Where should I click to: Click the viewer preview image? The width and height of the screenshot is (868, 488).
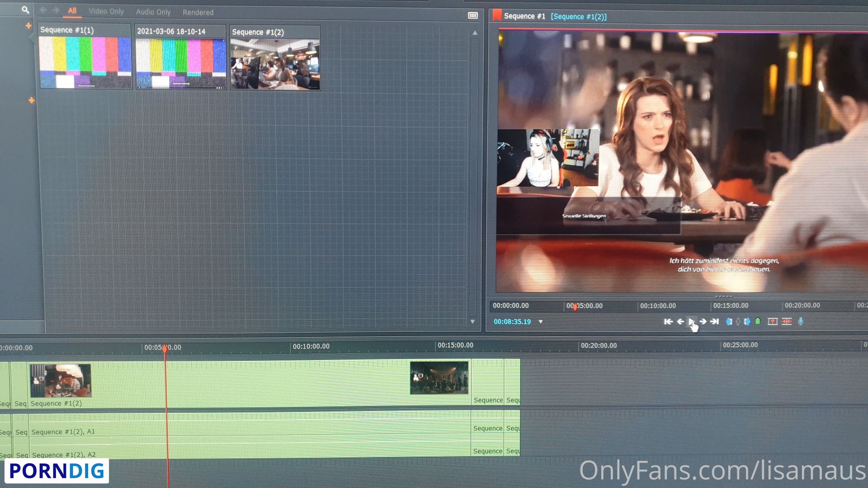tap(682, 161)
